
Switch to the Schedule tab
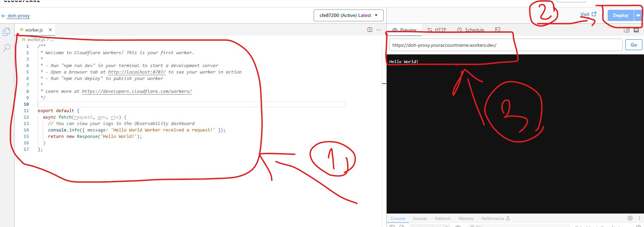click(471, 30)
